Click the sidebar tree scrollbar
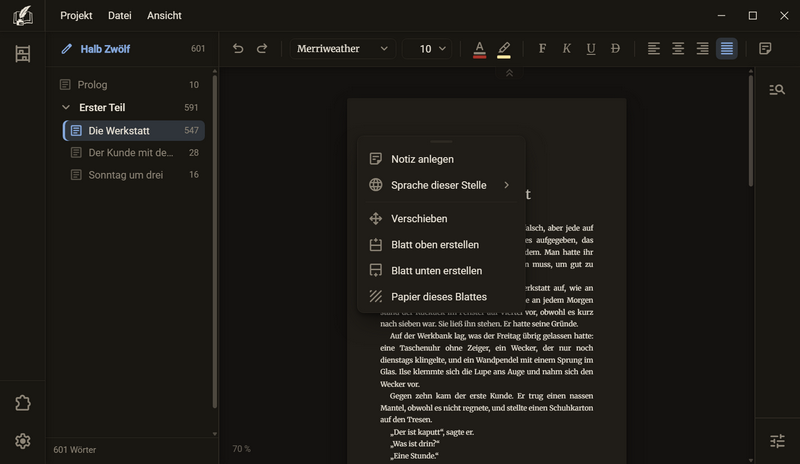Viewport: 800px width, 464px height. click(x=215, y=241)
